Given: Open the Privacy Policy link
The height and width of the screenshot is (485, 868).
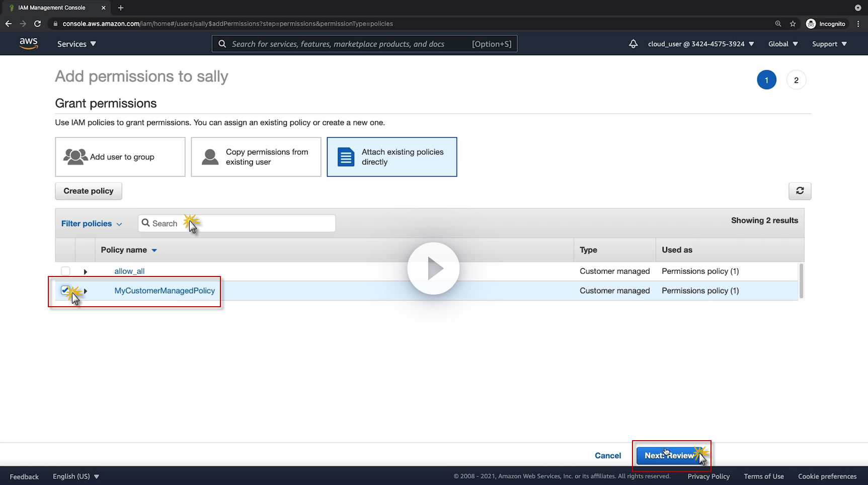Looking at the screenshot, I should (x=708, y=476).
